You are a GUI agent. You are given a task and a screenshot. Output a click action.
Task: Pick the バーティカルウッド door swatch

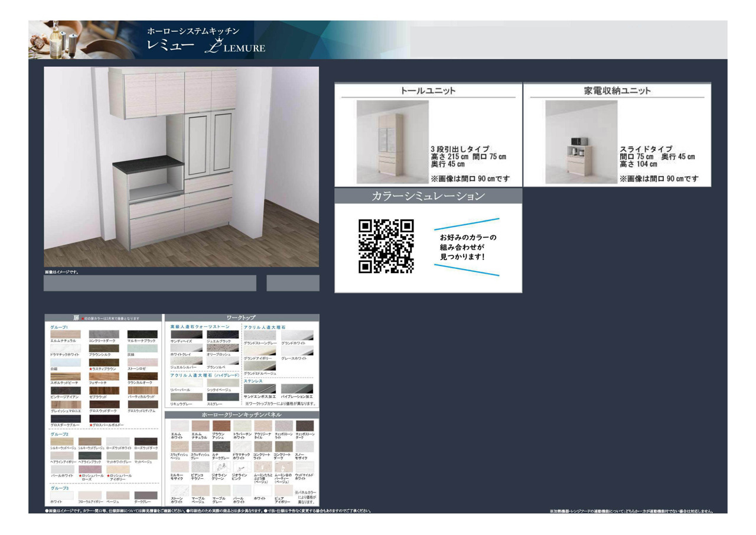click(x=142, y=390)
